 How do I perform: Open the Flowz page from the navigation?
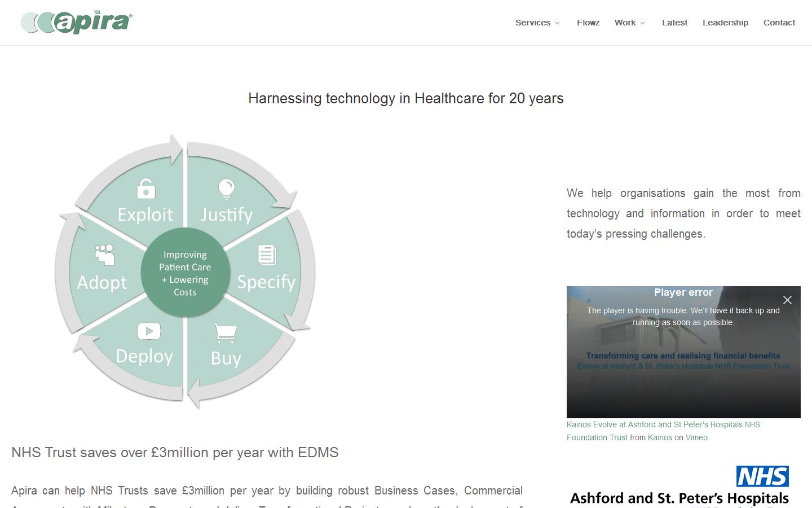(588, 23)
